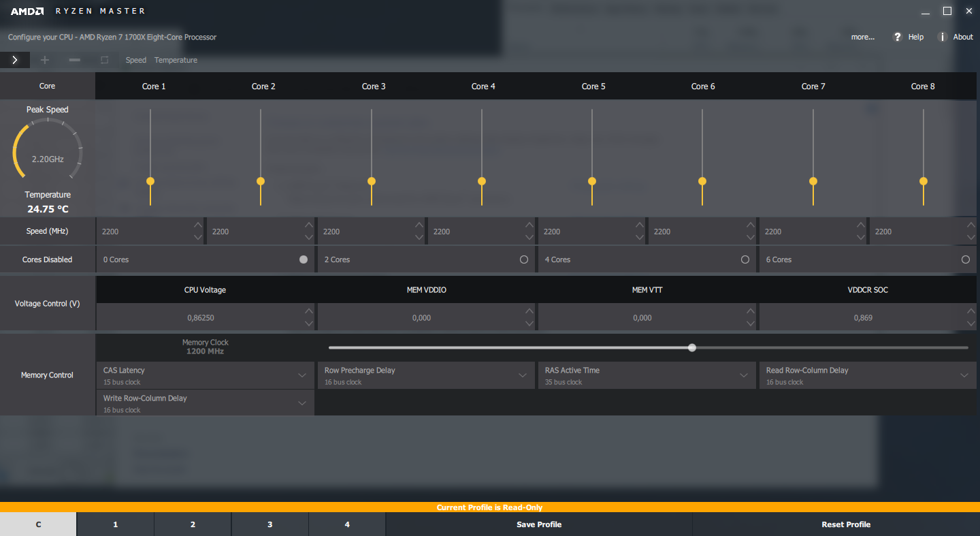The image size is (980, 536).
Task: Open About via the info icon
Action: pos(943,37)
